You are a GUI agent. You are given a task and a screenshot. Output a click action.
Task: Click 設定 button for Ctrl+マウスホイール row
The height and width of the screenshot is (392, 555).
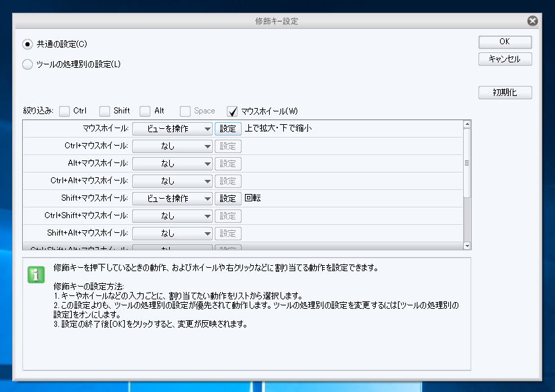[228, 146]
